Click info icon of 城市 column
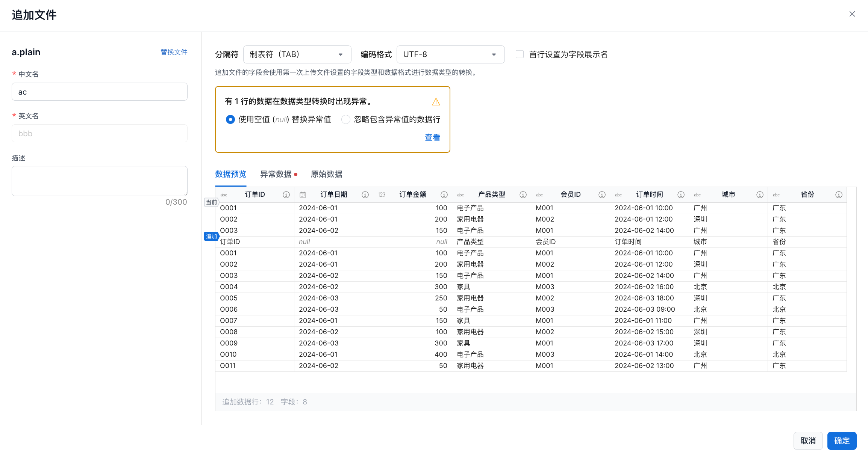Image resolution: width=868 pixels, height=454 pixels. 760,195
